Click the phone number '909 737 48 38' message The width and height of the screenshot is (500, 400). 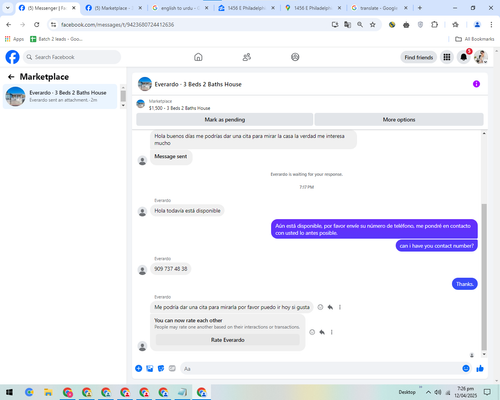[171, 269]
